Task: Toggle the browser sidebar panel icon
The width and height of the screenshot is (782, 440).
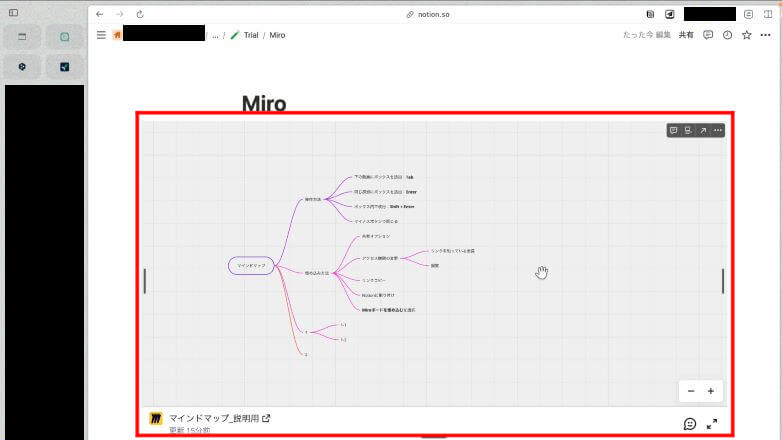Action: [x=13, y=12]
